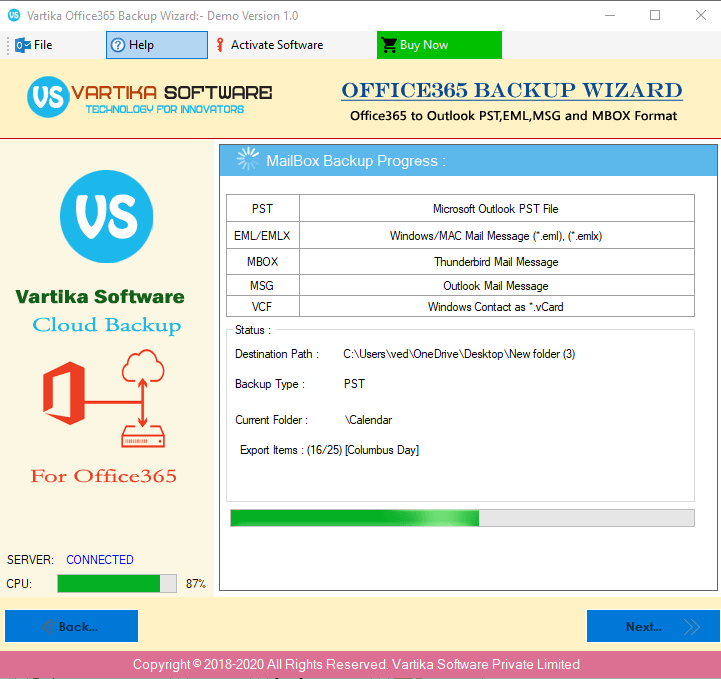Click the shopping cart icon
This screenshot has width=721, height=679.
(x=389, y=45)
